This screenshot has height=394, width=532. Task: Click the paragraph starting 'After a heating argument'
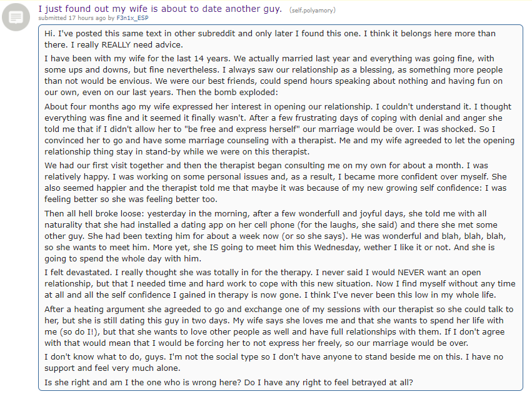click(x=279, y=326)
